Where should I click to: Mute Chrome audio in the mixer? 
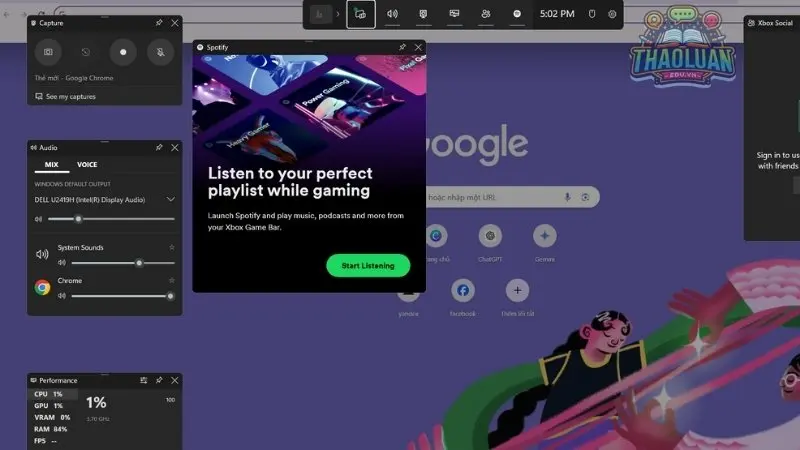coord(61,296)
